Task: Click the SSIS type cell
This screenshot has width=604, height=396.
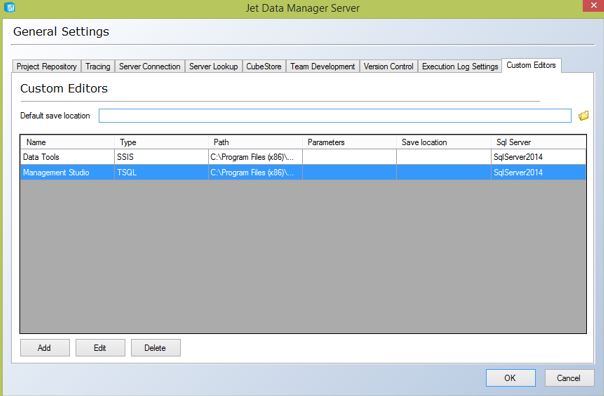Action: point(161,157)
